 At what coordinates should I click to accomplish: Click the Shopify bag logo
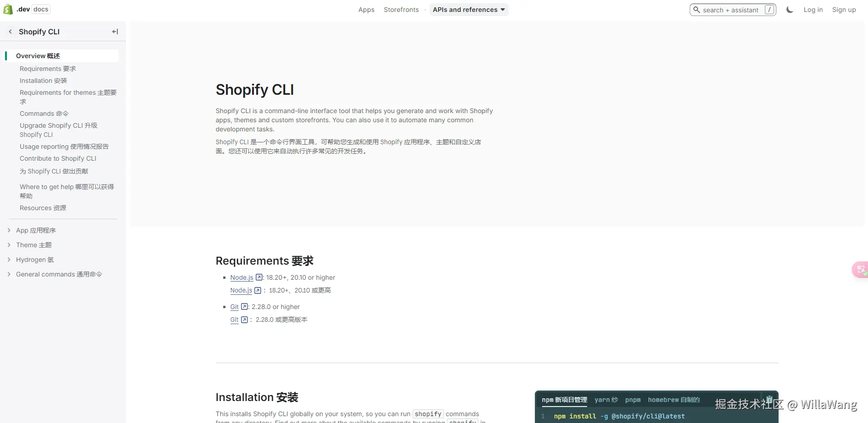click(x=8, y=9)
